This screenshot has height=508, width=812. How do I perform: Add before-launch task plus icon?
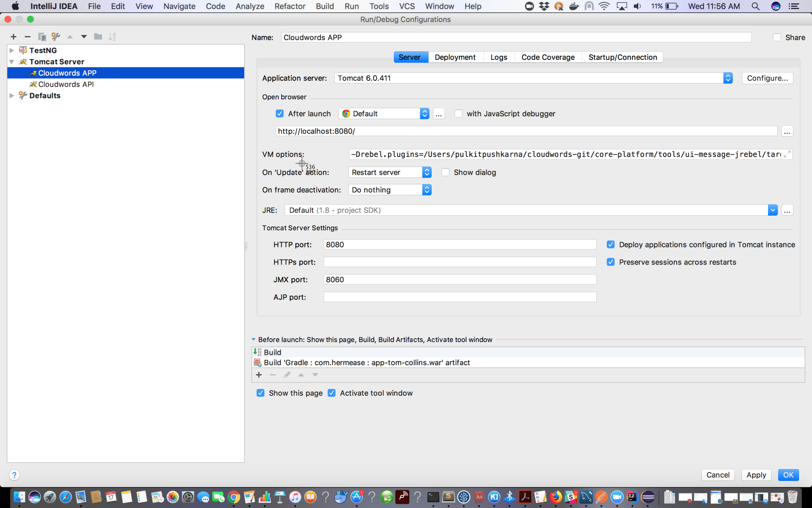[x=259, y=375]
